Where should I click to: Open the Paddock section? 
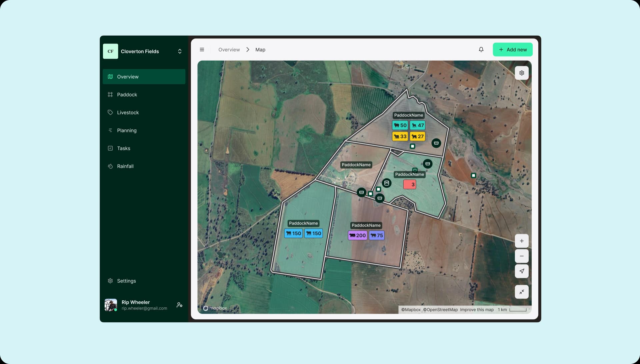pyautogui.click(x=144, y=95)
